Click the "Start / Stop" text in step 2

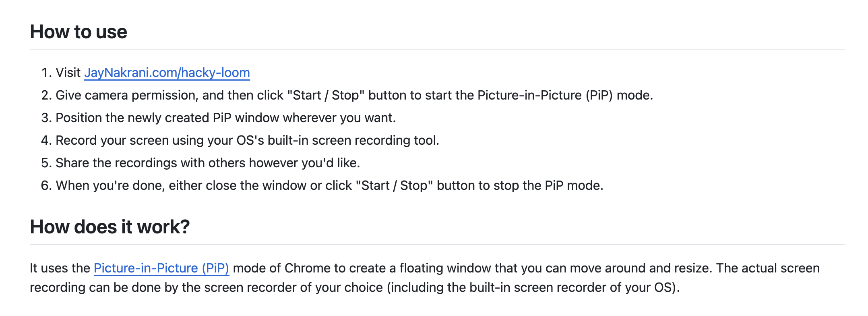[326, 95]
